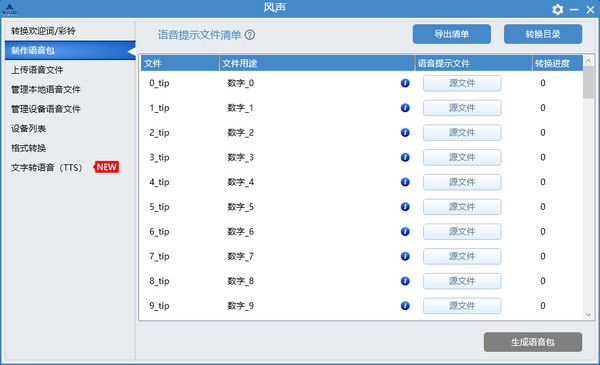
Task: Go to 管理设备语音文件 section
Action: tap(46, 109)
